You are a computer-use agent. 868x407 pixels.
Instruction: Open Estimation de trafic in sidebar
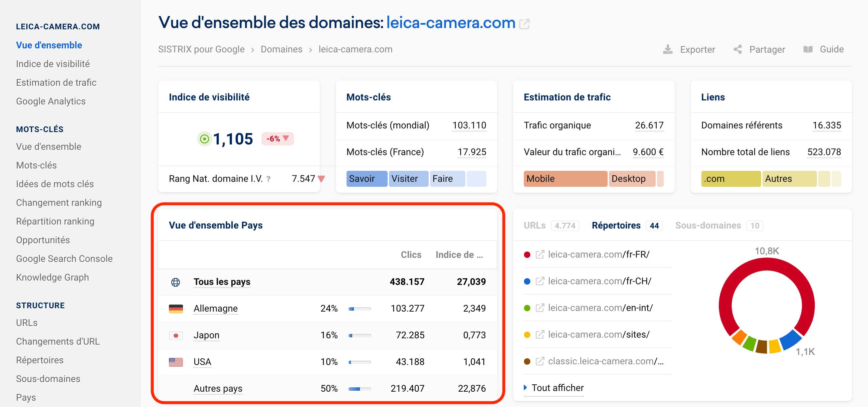tap(56, 82)
